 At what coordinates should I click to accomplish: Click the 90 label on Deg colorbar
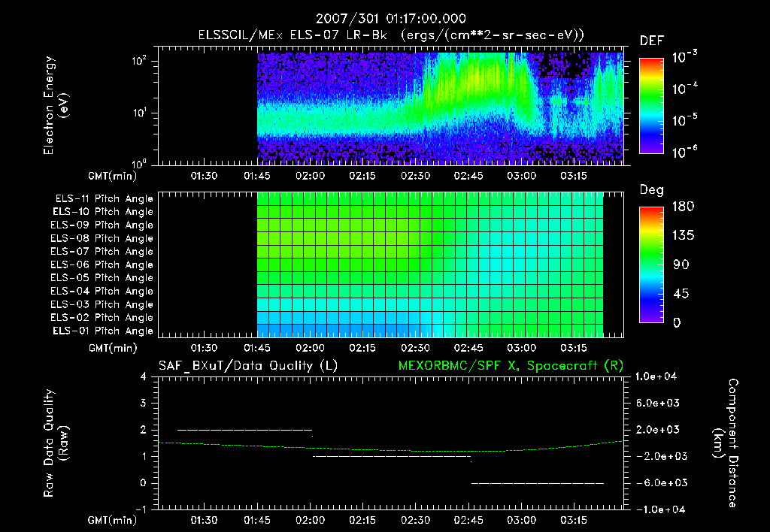[681, 265]
